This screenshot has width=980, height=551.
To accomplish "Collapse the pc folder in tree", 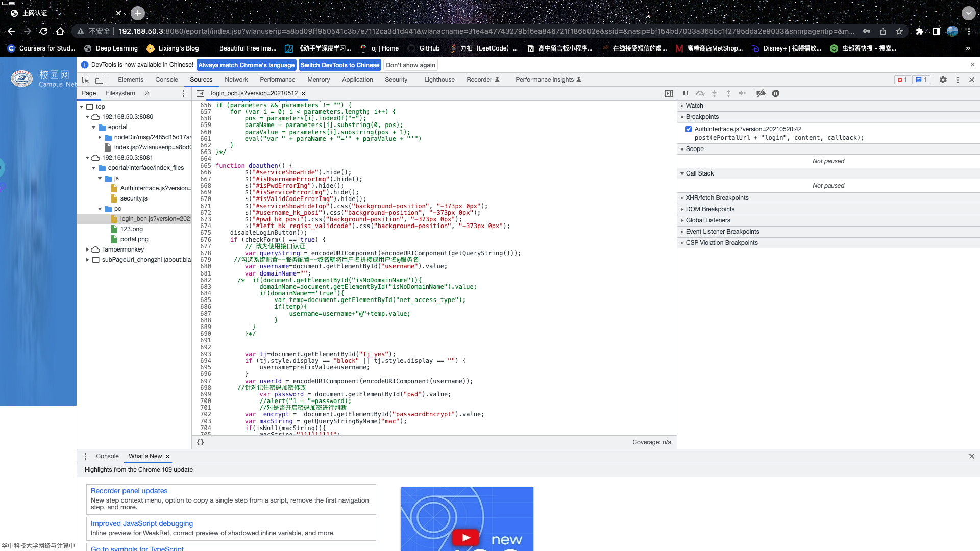I will 100,209.
